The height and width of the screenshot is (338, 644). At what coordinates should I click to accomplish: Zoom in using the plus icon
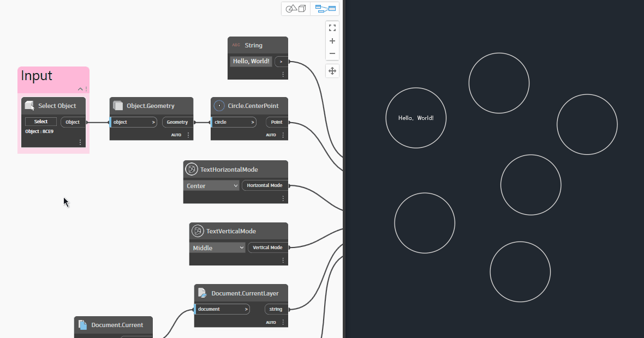[x=332, y=41]
